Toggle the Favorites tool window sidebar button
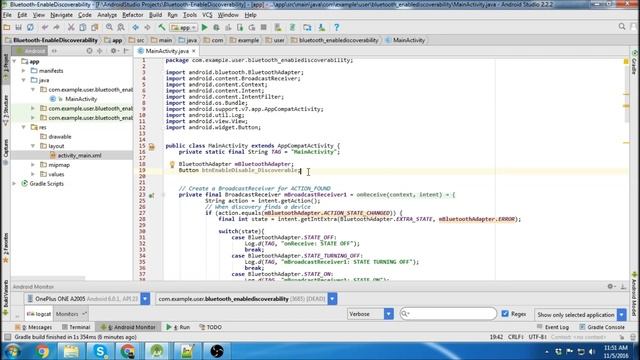Image resolution: width=640 pixels, height=360 pixels. (6, 248)
